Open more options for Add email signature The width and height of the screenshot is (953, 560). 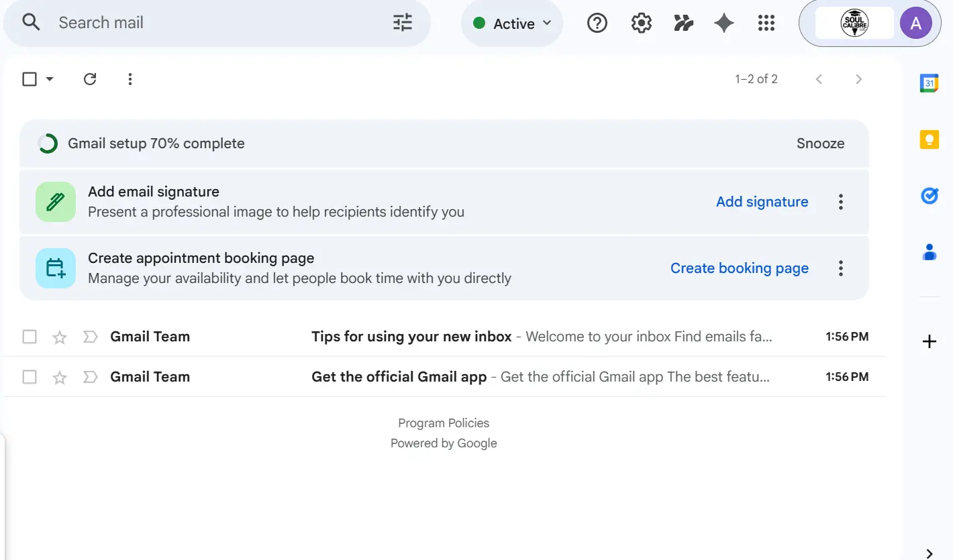[x=840, y=202]
